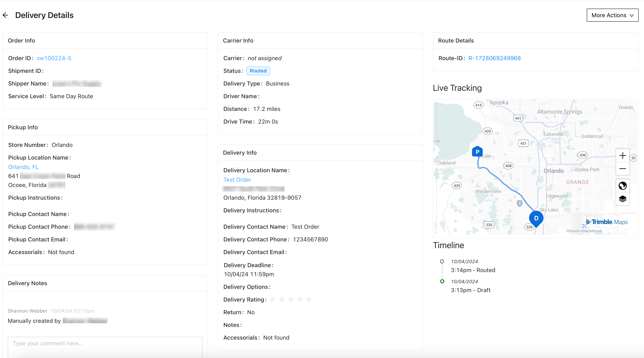Viewport: 644px width, 358px height.
Task: Click the Route Details card header
Action: coord(535,41)
